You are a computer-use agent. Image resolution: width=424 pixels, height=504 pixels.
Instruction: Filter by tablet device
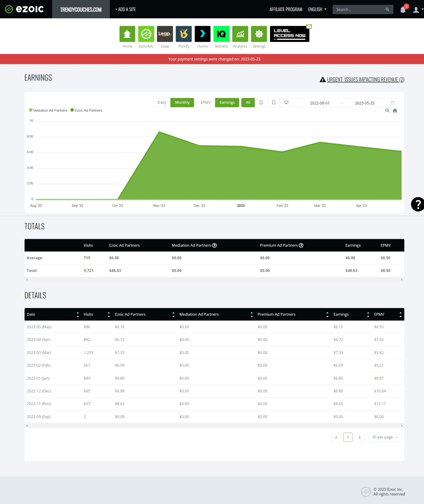click(x=274, y=102)
